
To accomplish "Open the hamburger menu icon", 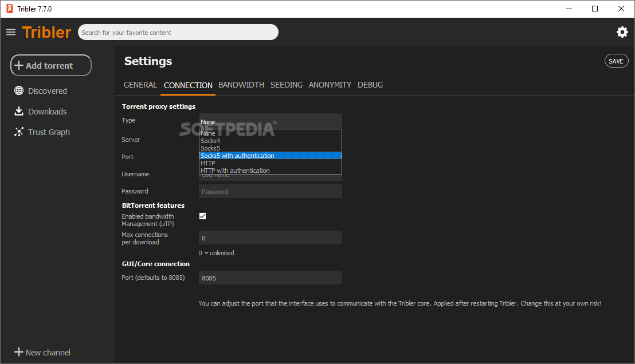I will (11, 32).
